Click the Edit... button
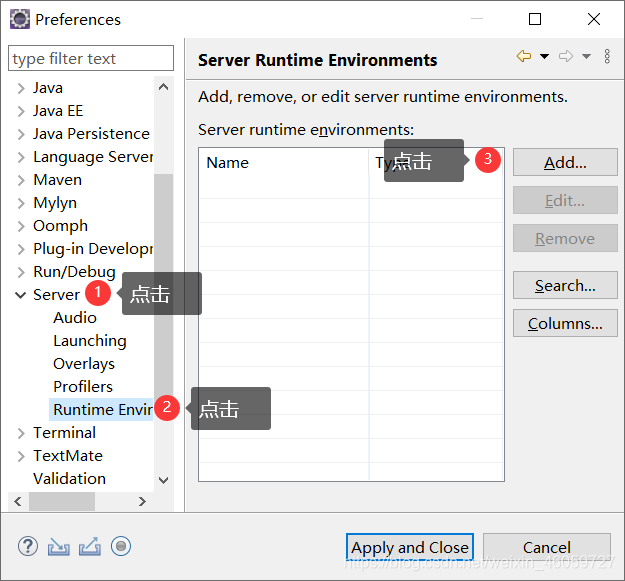This screenshot has height=581, width=625. [565, 200]
